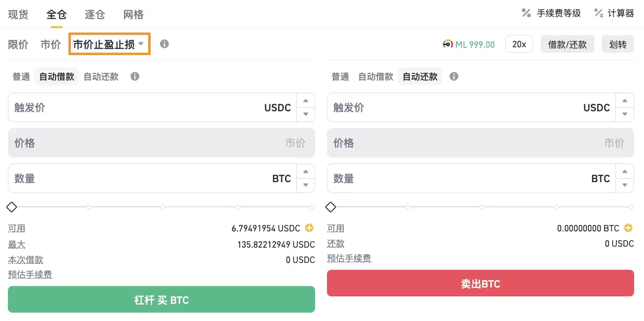Expand the 市价止盈止损 order type dropdown
The width and height of the screenshot is (644, 321).
(x=109, y=44)
